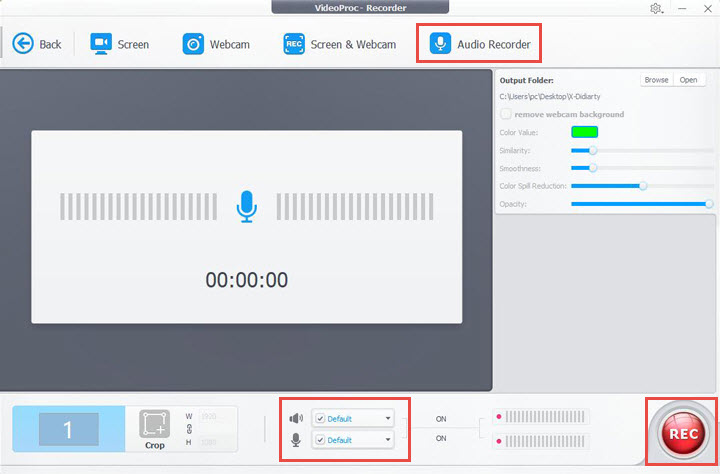
Task: Click the Audio Recorder microphone icon
Action: click(x=440, y=44)
